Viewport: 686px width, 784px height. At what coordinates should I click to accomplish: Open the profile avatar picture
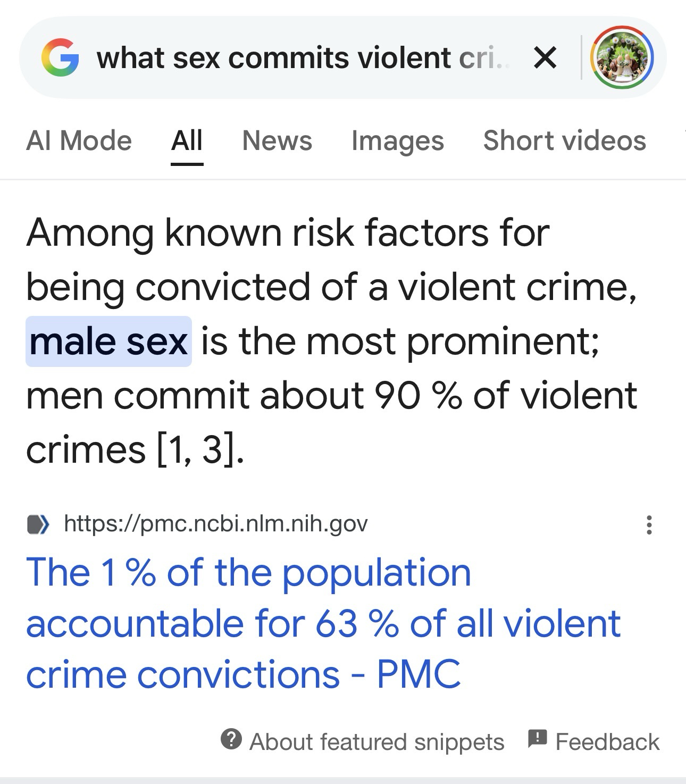click(622, 57)
